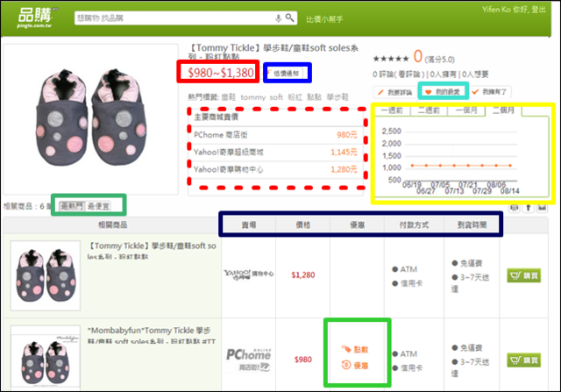Viewport: 561px width, 392px height.
Task: Select the soft popular tag
Action: coord(276,97)
